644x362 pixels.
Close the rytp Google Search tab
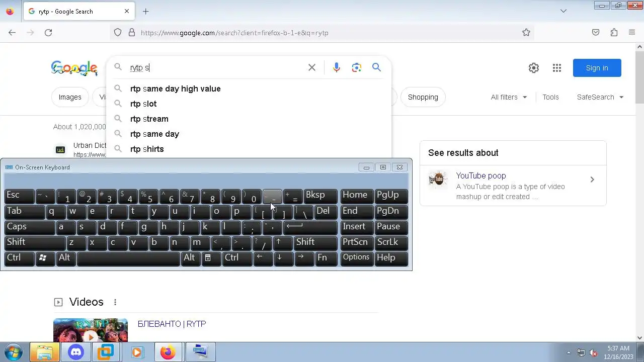127,11
